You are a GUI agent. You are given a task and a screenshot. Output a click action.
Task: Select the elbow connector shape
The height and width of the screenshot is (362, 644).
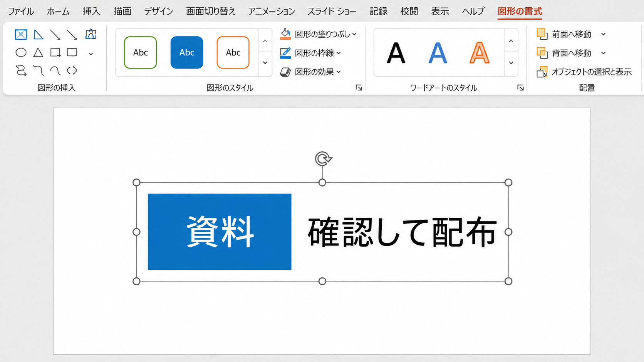pyautogui.click(x=38, y=70)
